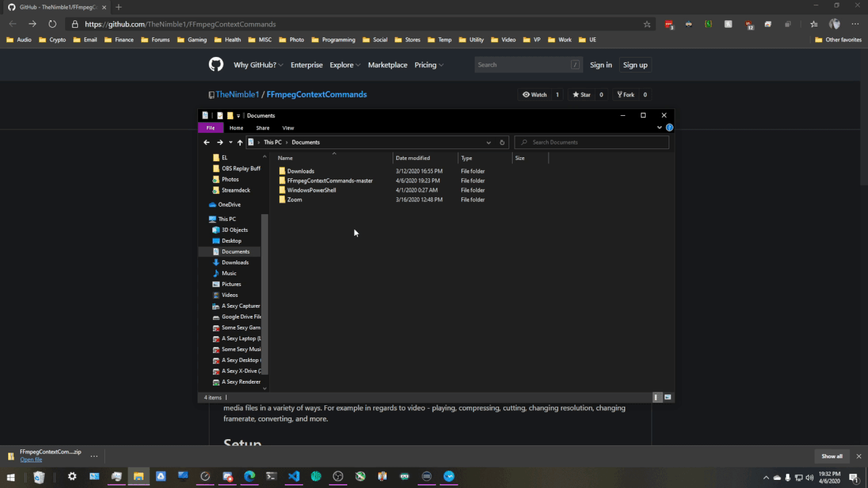This screenshot has width=868, height=488.
Task: Open Explorer help question mark icon
Action: click(x=669, y=127)
